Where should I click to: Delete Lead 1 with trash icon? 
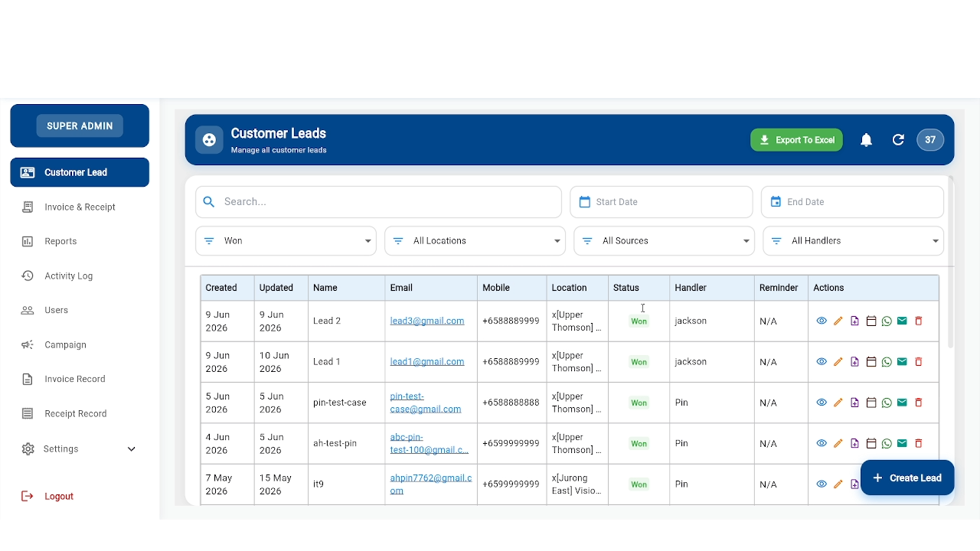[x=919, y=362]
